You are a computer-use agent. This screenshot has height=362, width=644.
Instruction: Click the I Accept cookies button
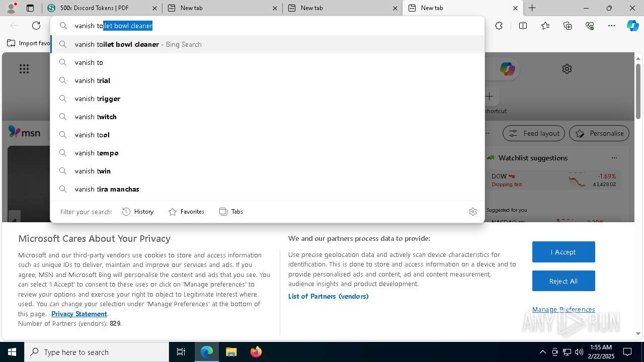[563, 252]
